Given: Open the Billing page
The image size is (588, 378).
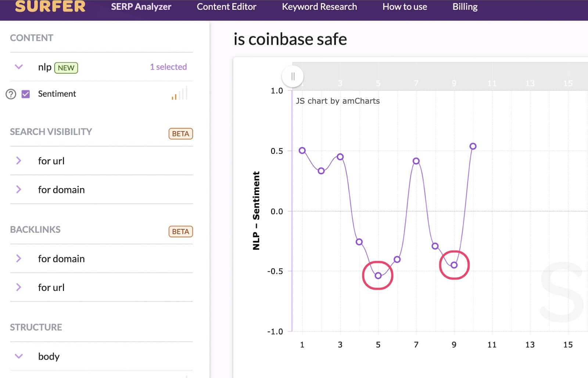Looking at the screenshot, I should (x=465, y=7).
